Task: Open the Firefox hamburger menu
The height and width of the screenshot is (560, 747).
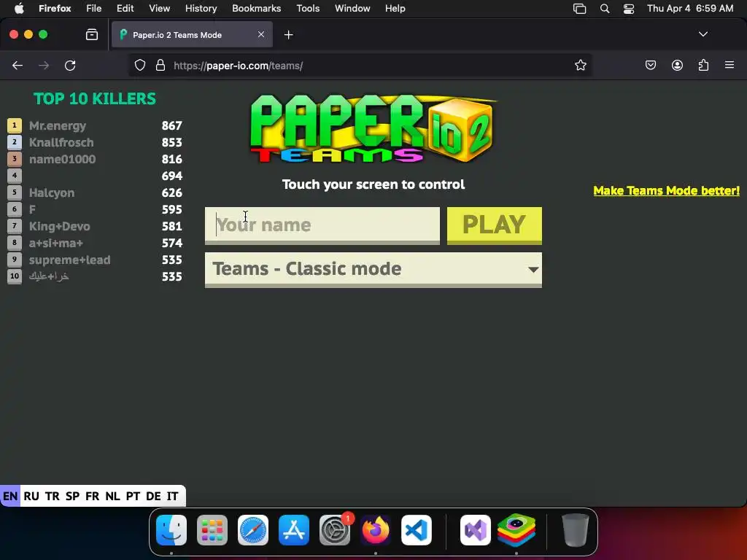Action: coord(729,65)
